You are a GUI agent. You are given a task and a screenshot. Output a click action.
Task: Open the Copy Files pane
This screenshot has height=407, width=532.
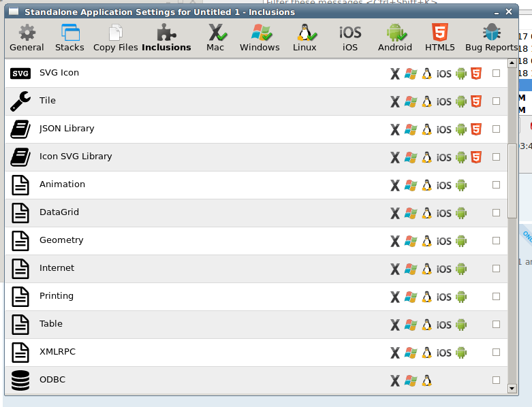pos(114,38)
